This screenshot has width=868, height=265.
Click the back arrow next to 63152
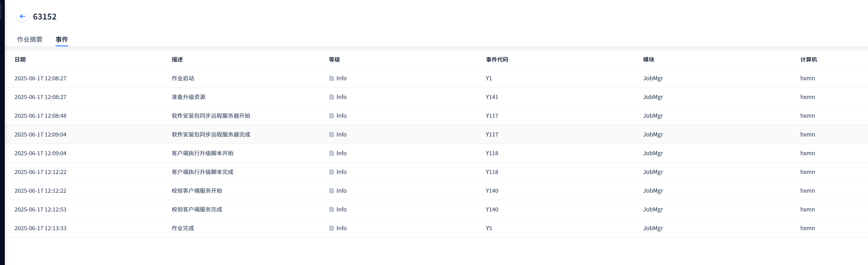pos(22,16)
